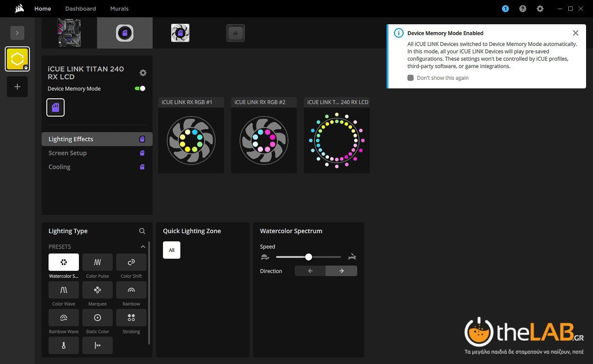Search lighting types with magnifier icon
This screenshot has height=364, width=593.
142,231
